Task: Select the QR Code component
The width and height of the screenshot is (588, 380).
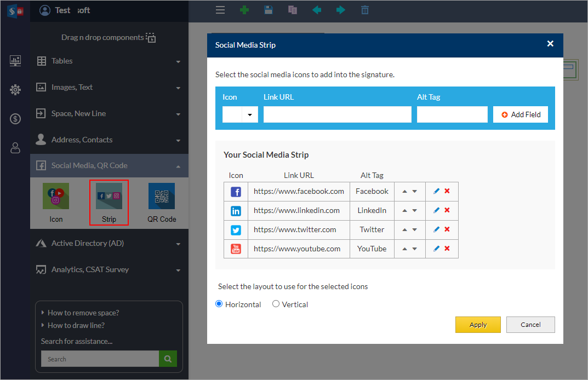Action: (162, 203)
